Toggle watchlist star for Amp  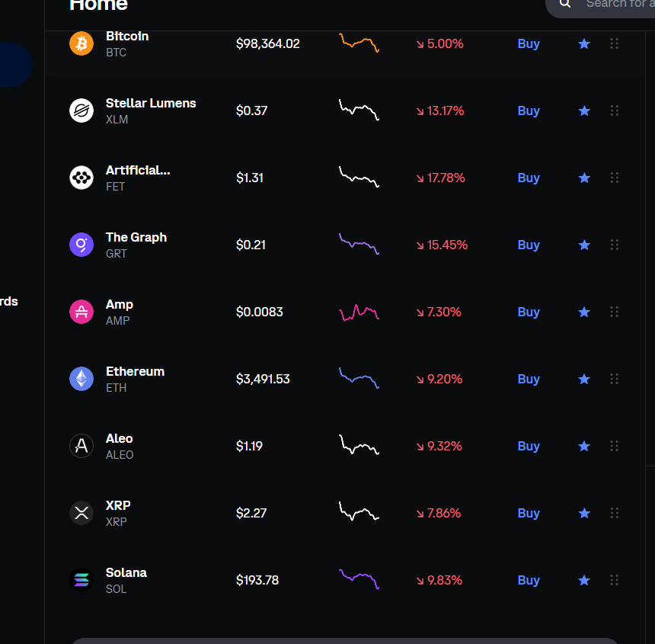pos(584,312)
